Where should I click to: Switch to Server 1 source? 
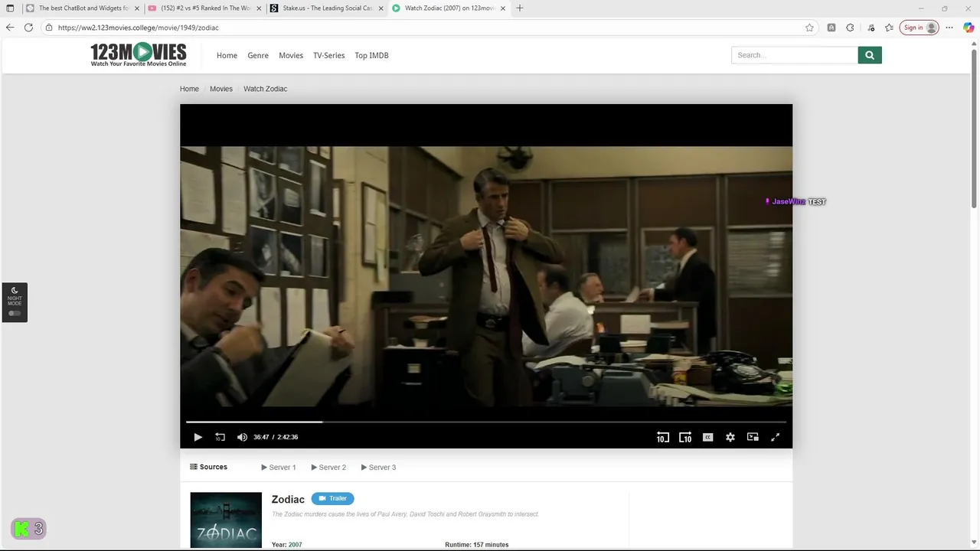pos(278,467)
